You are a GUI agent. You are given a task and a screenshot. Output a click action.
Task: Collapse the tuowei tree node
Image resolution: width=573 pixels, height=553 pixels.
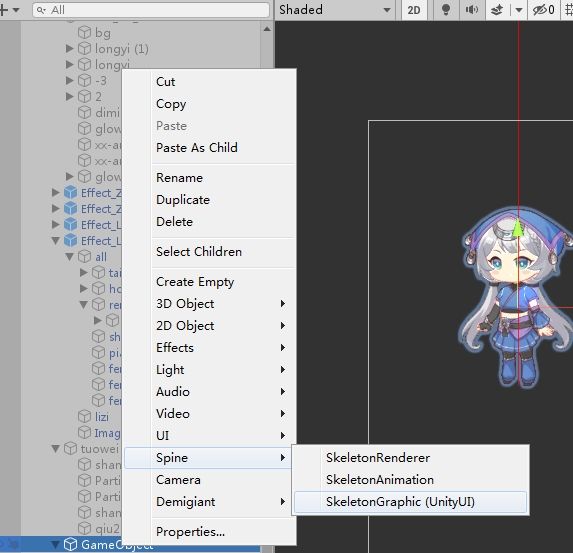click(x=56, y=448)
